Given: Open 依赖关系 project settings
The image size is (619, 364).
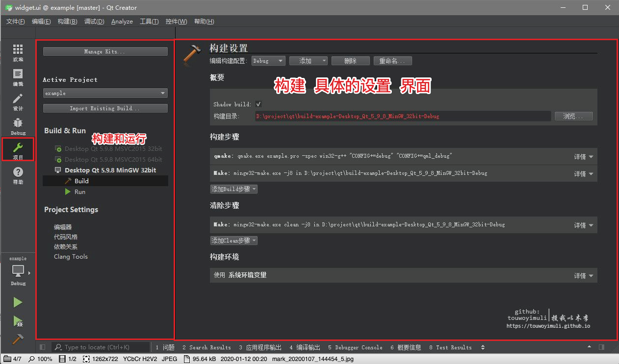Looking at the screenshot, I should (x=66, y=247).
